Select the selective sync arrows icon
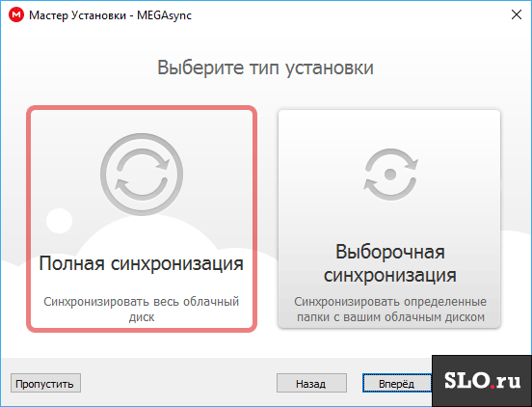The width and height of the screenshot is (532, 407). point(390,175)
